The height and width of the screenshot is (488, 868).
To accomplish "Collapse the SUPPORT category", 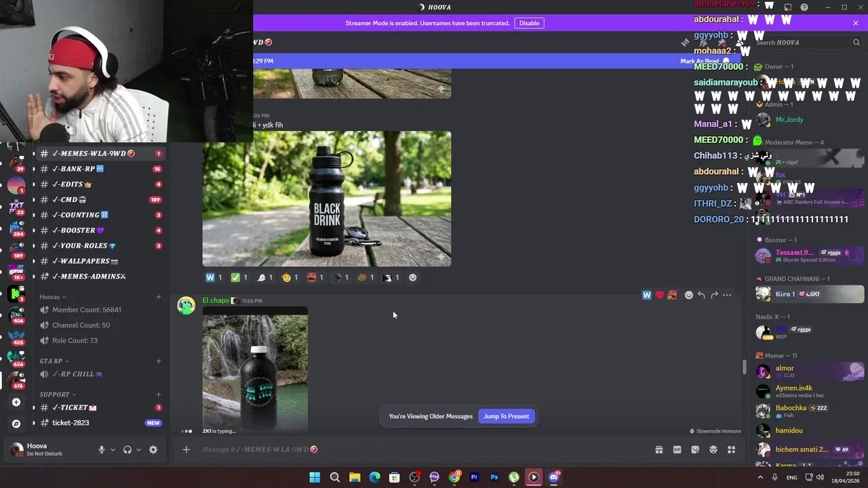I will (x=58, y=394).
